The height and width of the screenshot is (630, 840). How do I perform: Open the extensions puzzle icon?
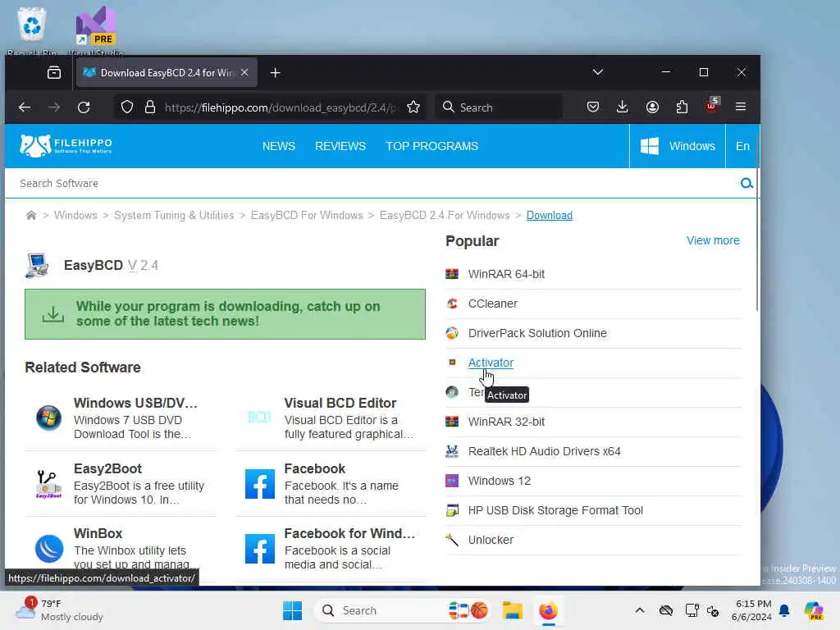click(x=682, y=107)
